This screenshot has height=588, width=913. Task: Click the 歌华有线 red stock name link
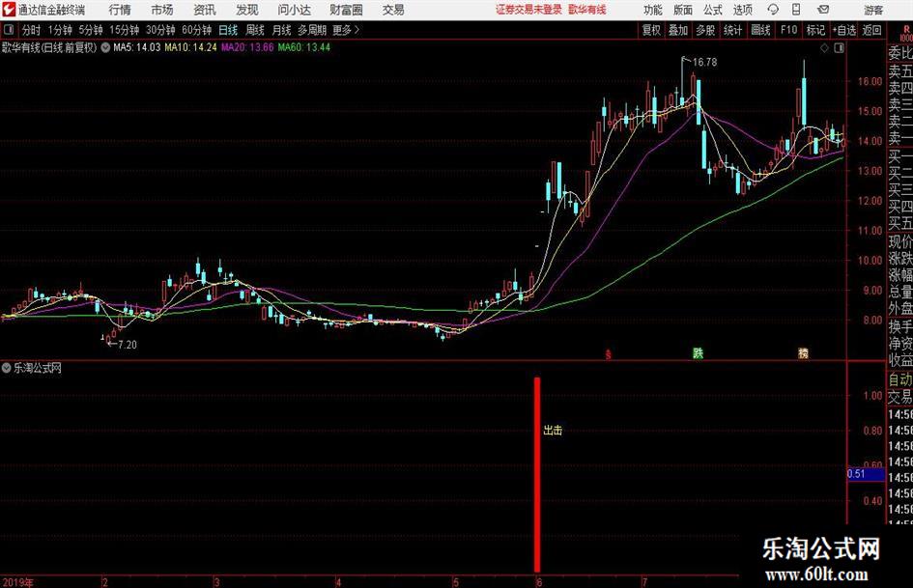[x=587, y=10]
